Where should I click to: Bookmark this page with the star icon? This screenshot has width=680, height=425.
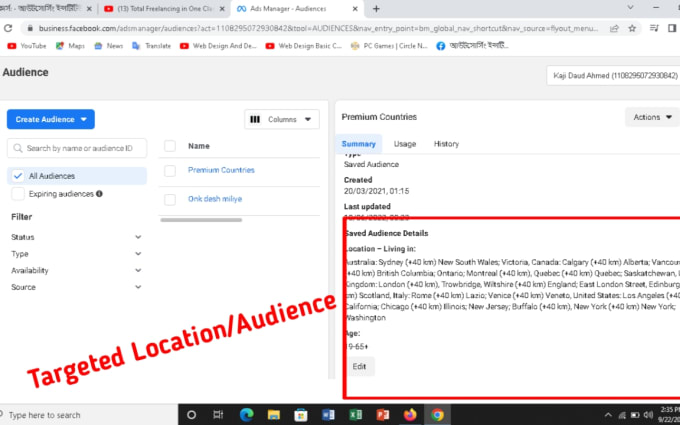[x=632, y=29]
